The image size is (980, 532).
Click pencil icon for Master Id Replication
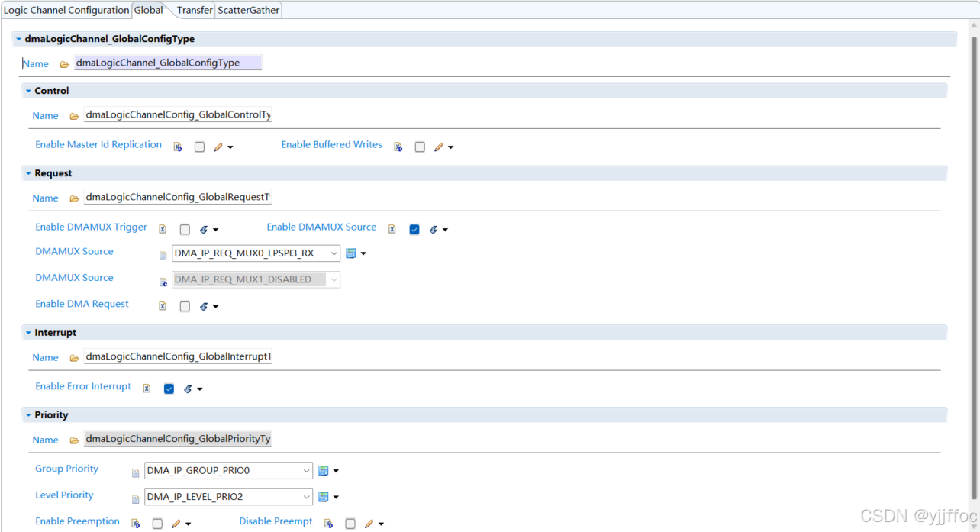click(218, 147)
